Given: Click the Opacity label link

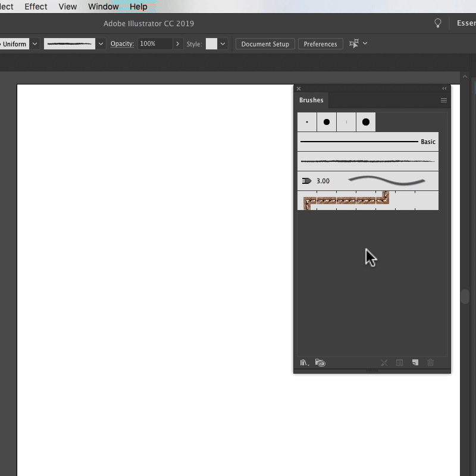Looking at the screenshot, I should coord(123,43).
